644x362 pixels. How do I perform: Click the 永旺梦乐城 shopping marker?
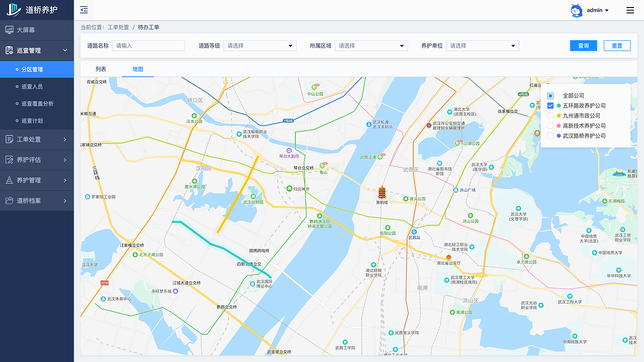(175, 291)
